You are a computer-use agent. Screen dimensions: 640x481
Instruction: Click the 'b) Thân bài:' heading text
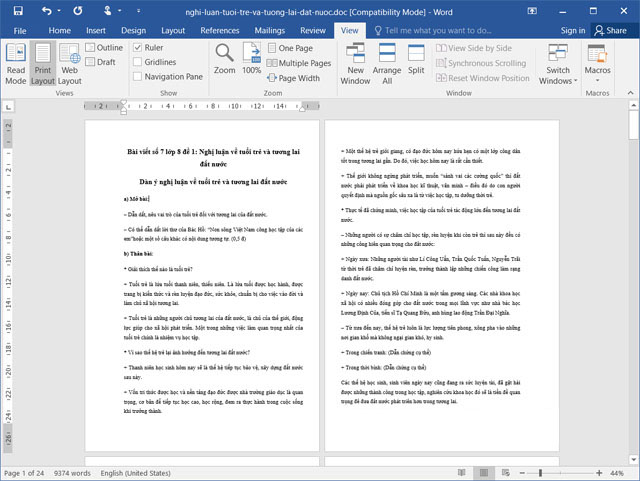click(x=138, y=254)
